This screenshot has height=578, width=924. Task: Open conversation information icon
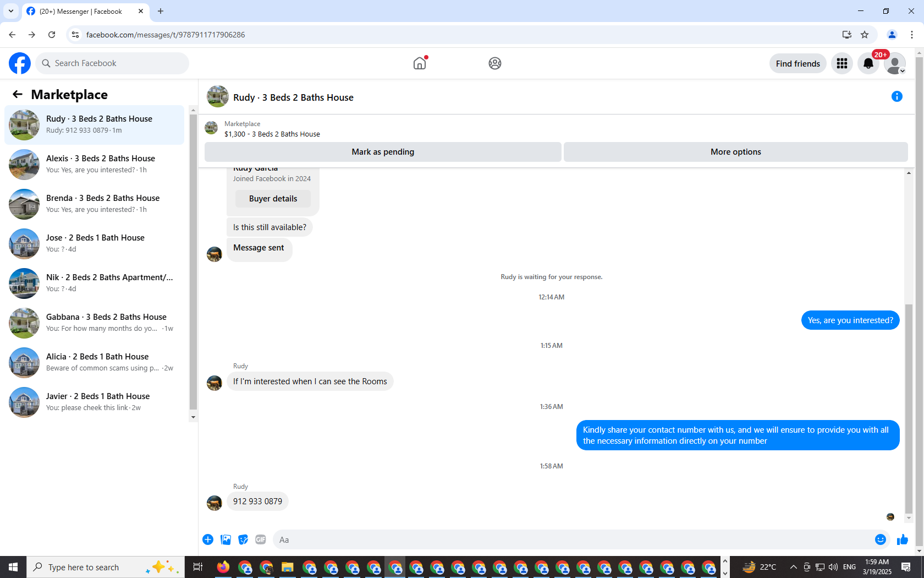point(897,96)
